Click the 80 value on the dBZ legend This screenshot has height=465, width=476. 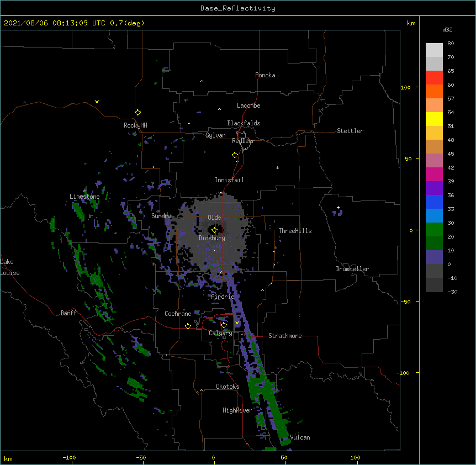coord(451,44)
